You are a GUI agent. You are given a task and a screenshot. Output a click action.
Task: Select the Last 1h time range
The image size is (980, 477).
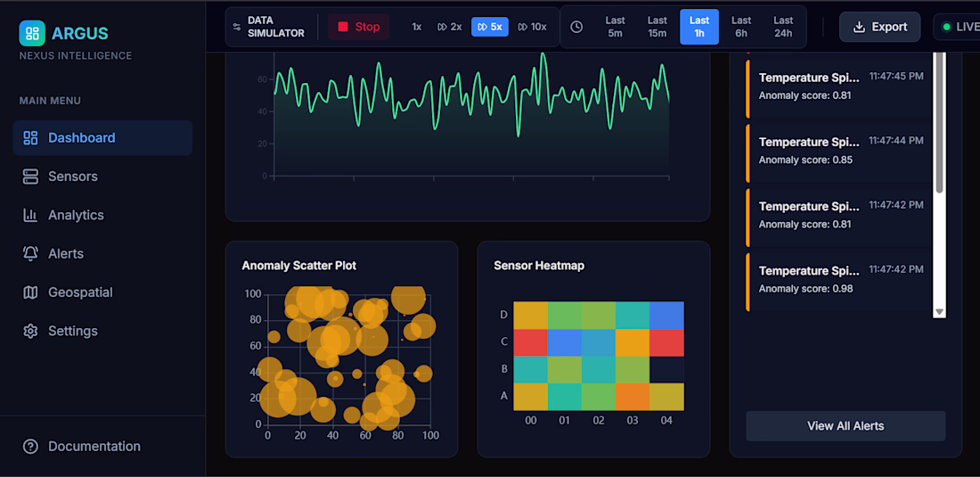[699, 27]
